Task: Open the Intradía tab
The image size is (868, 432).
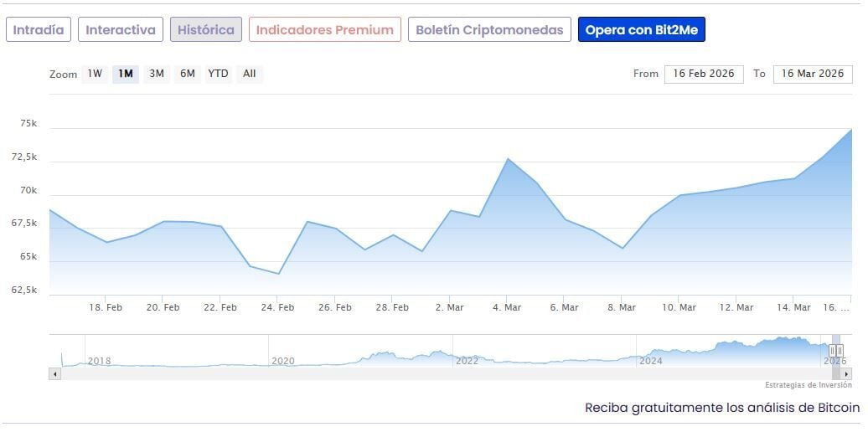Action: 39,30
